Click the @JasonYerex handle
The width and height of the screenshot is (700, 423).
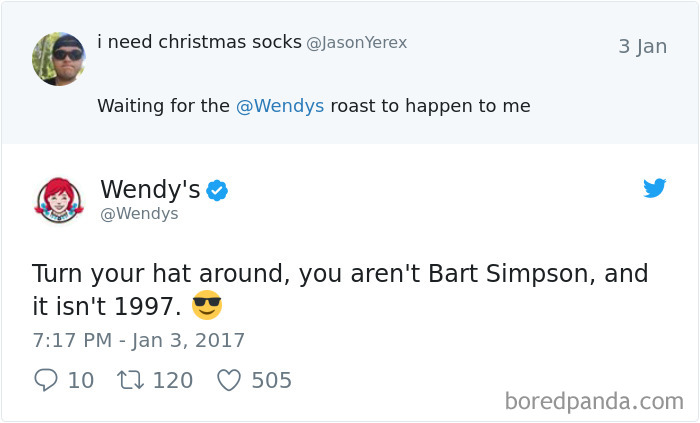coord(356,43)
